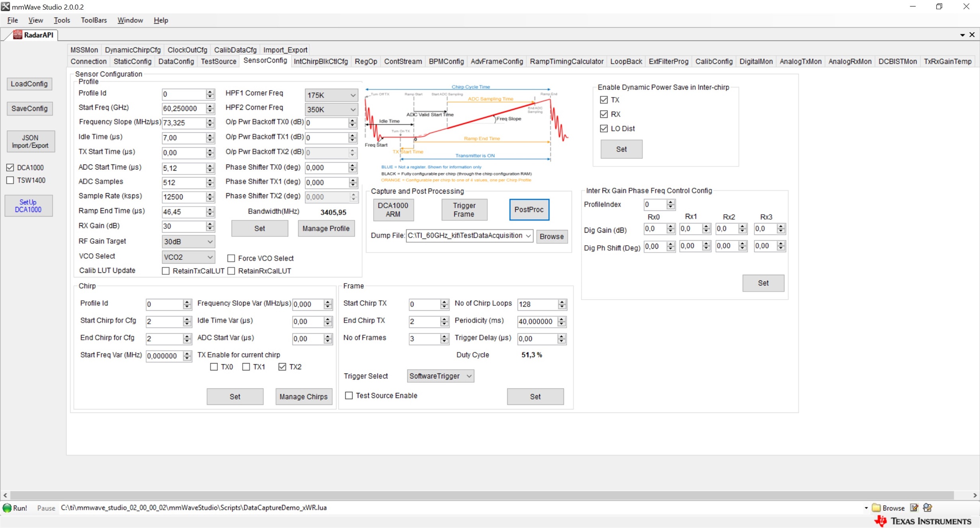The image size is (980, 528).
Task: Click the script Browse folder icon
Action: click(876, 508)
